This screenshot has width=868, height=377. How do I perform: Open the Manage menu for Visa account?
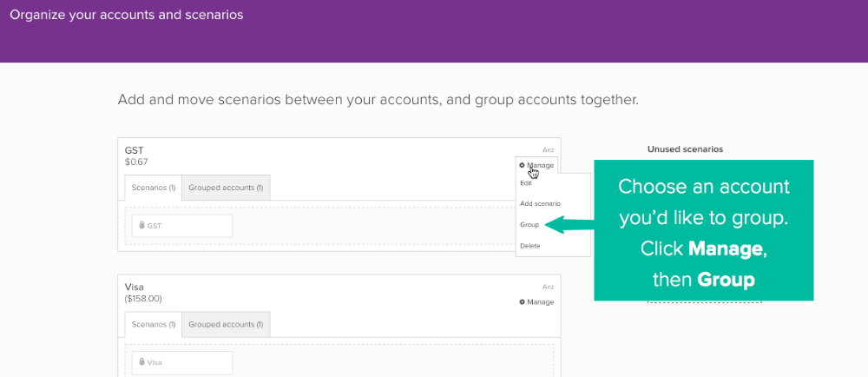(x=536, y=301)
